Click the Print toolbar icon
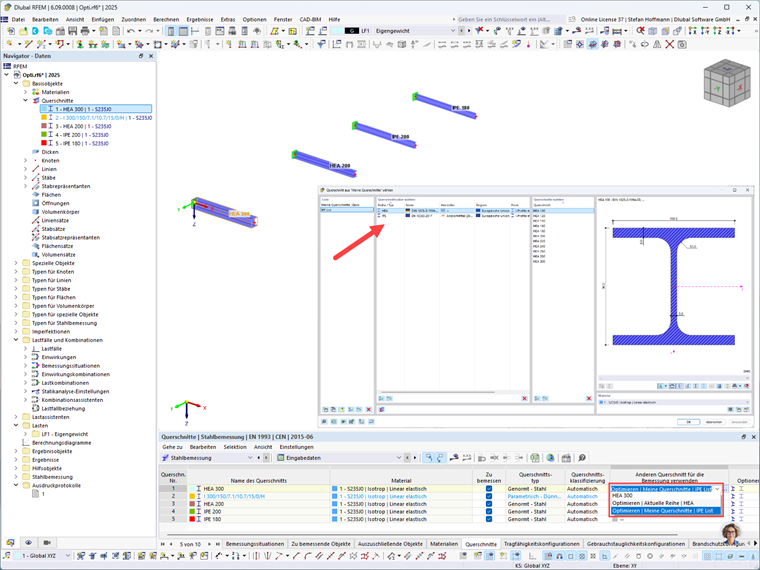Screen dimensions: 760x570 [x=85, y=31]
